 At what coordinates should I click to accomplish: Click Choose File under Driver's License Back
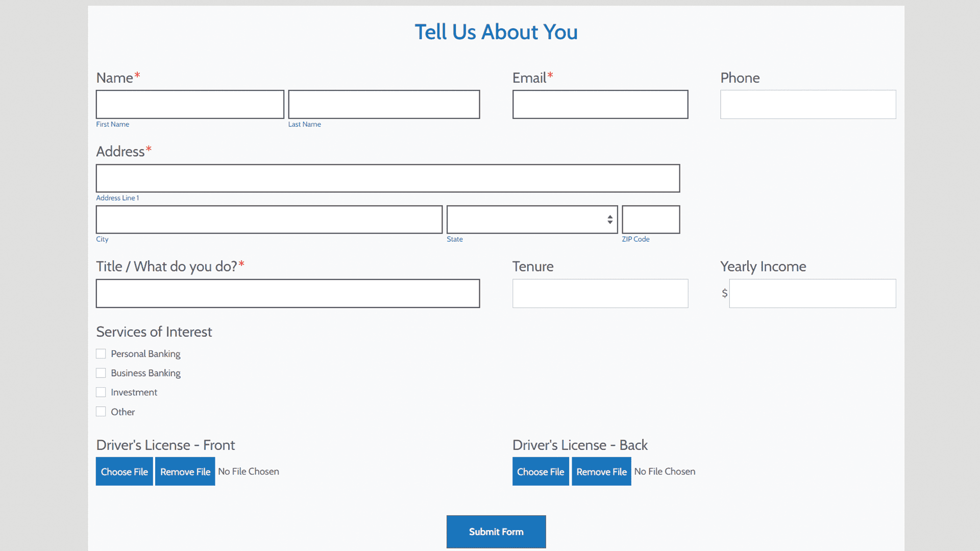click(541, 471)
